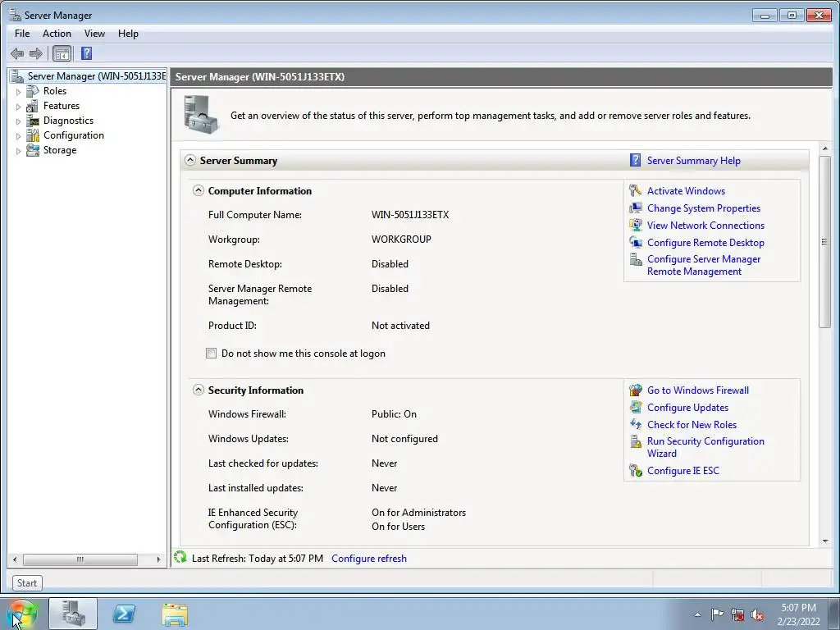The height and width of the screenshot is (630, 840).
Task: Open the Windows Start orb
Action: (x=21, y=614)
